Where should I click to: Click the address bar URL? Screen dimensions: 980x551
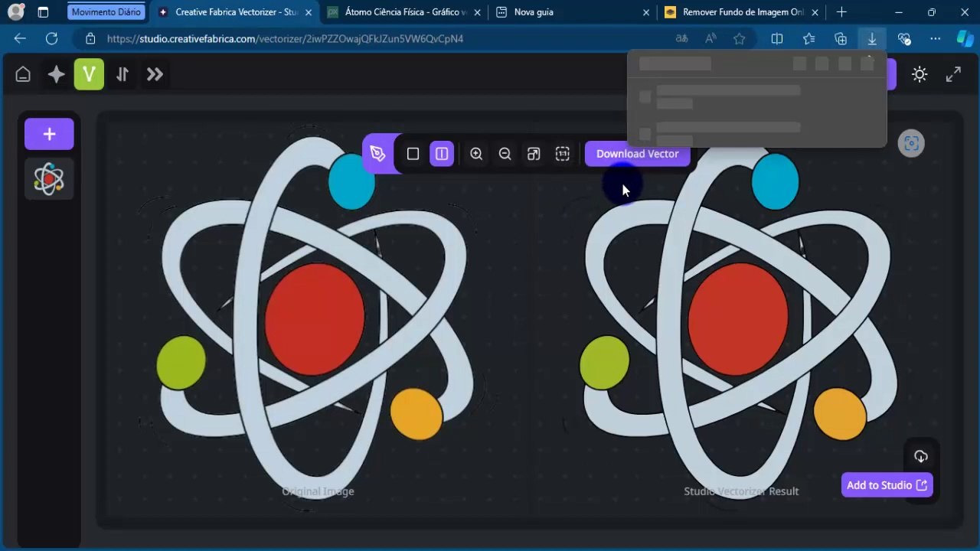coord(285,39)
